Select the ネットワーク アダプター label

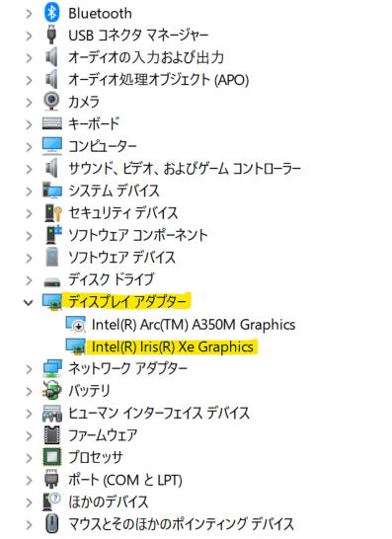pyautogui.click(x=127, y=368)
